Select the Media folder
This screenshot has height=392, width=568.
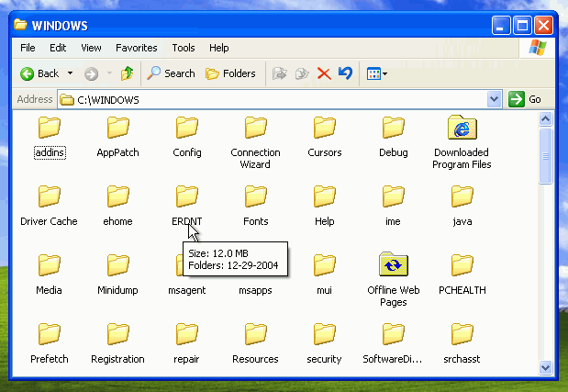[x=50, y=275]
